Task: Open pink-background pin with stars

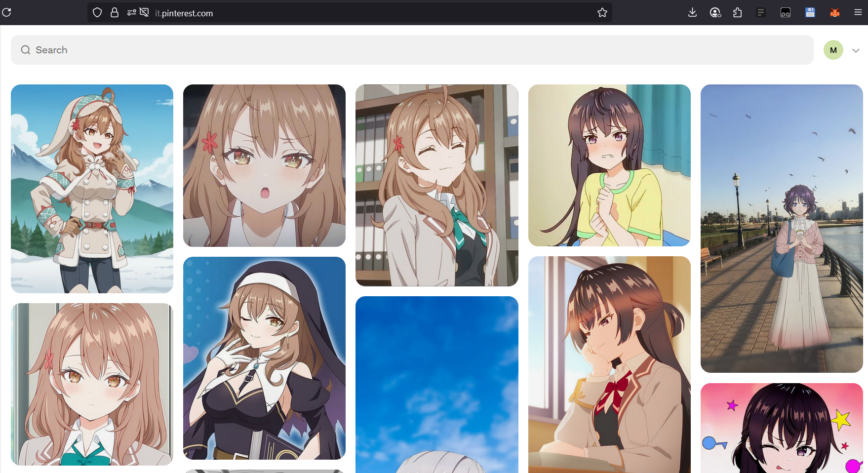Action: 782,428
